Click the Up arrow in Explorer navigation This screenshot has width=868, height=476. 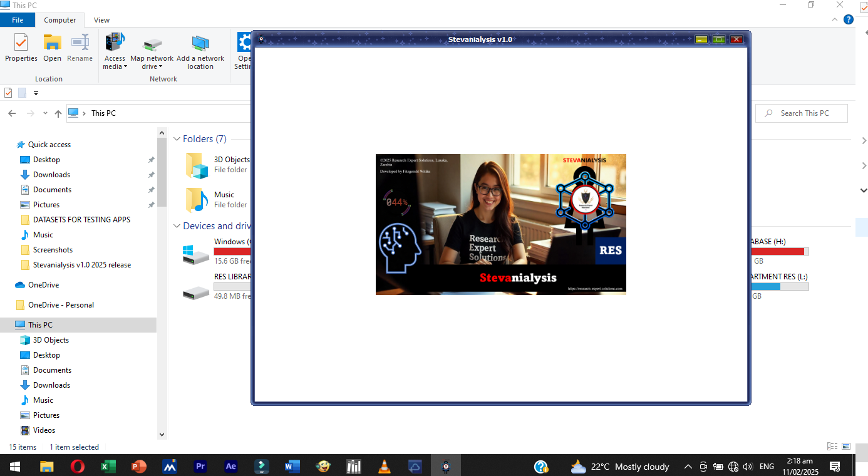click(x=58, y=113)
